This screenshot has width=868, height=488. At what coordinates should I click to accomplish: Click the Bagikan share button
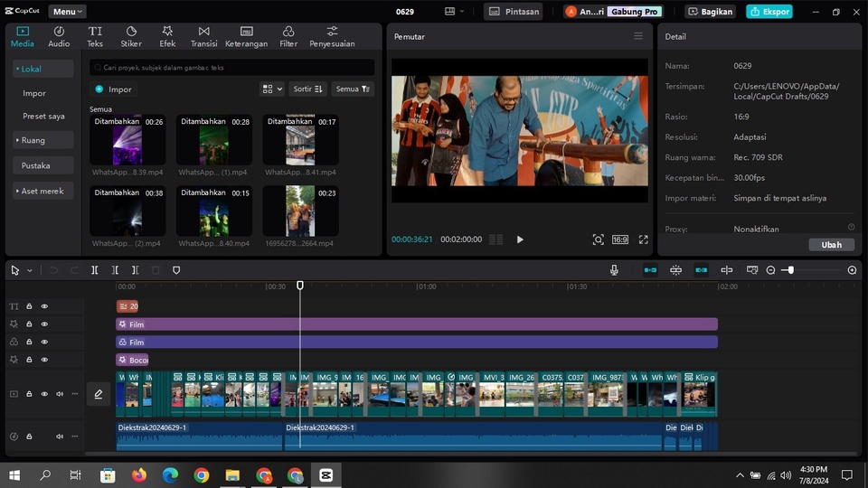point(711,11)
